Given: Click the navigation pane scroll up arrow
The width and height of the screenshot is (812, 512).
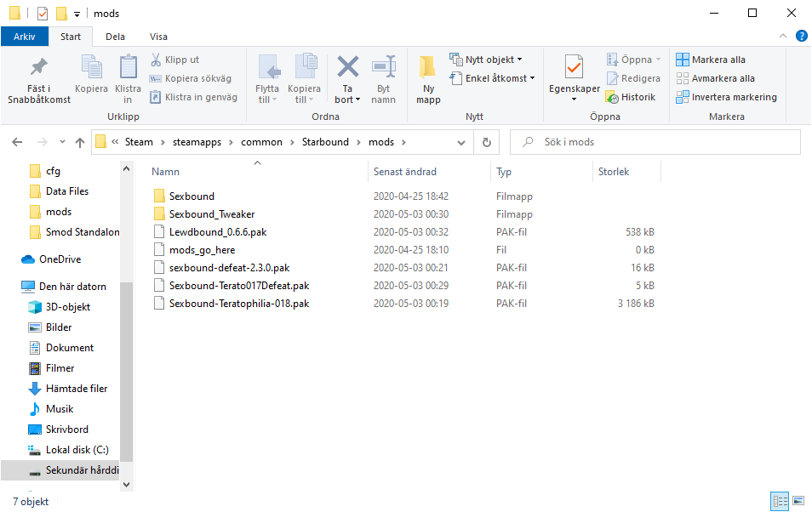Looking at the screenshot, I should coord(126,168).
